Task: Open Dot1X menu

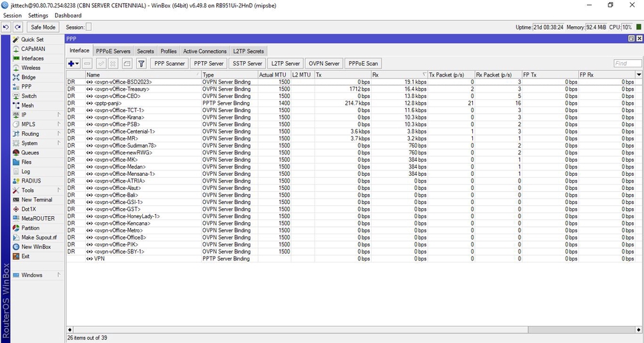Action: coord(29,209)
